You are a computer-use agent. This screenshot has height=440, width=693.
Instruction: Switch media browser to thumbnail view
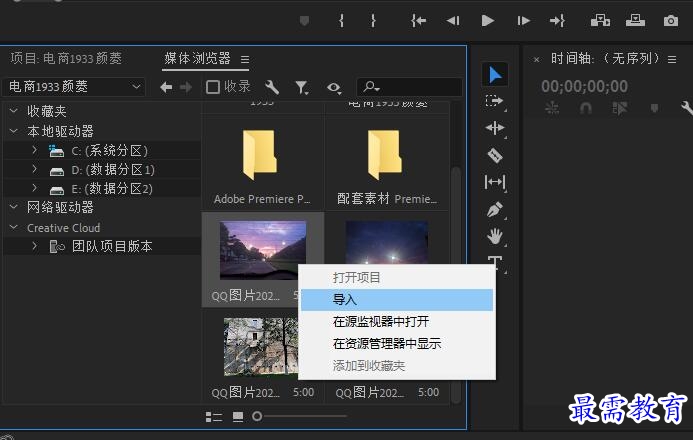[x=238, y=417]
